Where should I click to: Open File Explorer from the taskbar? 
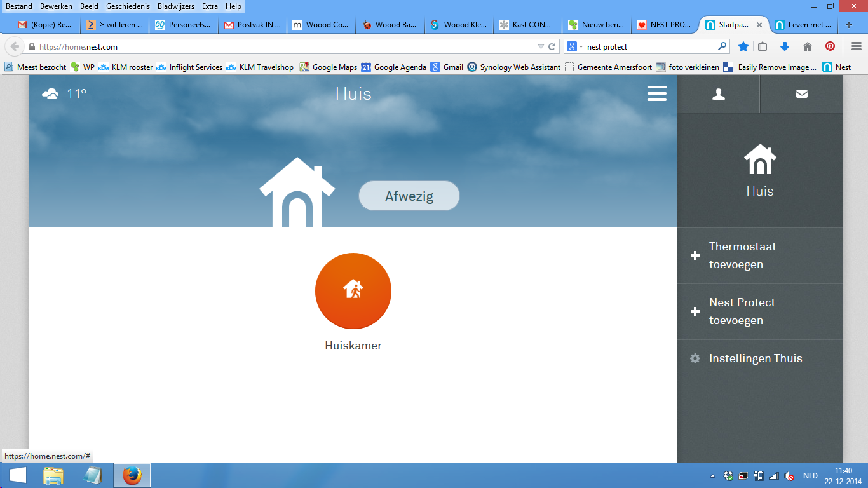click(x=53, y=475)
